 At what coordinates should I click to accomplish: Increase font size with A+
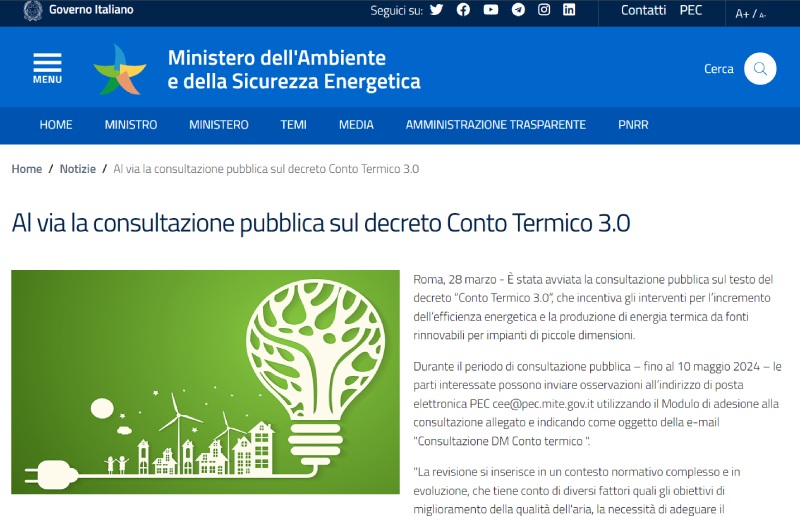(743, 13)
